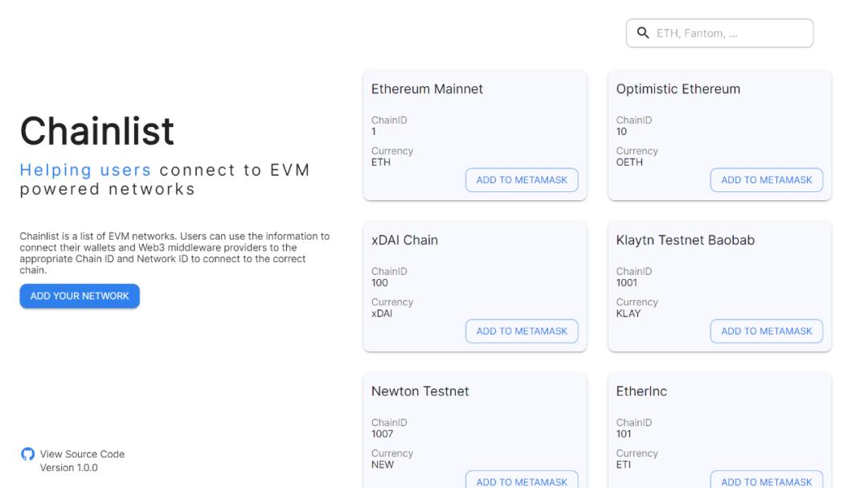Click the xDAI Chain card heading
This screenshot has height=488, width=868.
tap(404, 240)
